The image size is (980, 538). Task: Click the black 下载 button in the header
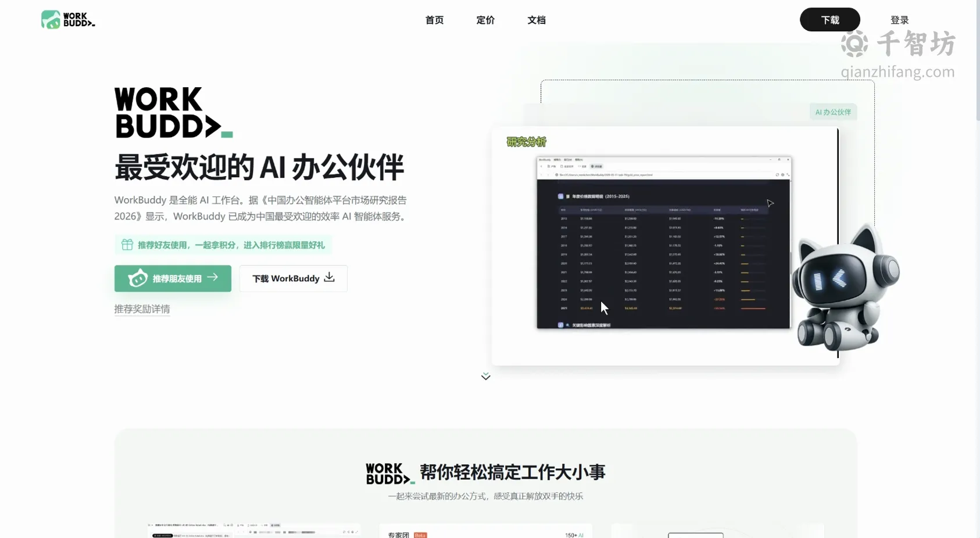pos(830,20)
